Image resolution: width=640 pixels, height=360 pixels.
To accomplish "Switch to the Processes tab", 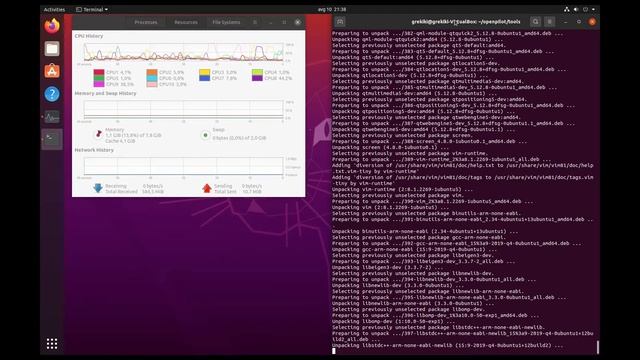I will pyautogui.click(x=146, y=22).
